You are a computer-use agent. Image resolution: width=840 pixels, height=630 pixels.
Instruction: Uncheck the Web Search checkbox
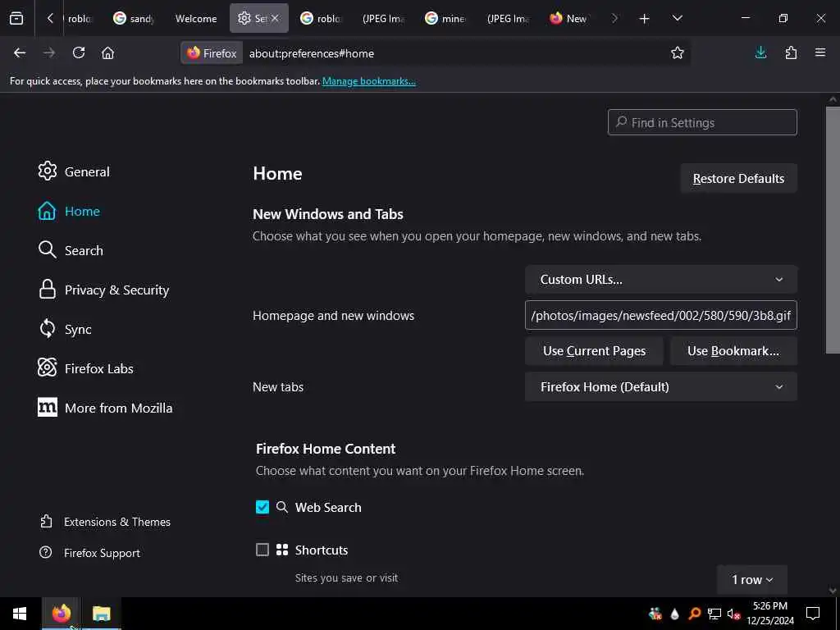coord(262,507)
